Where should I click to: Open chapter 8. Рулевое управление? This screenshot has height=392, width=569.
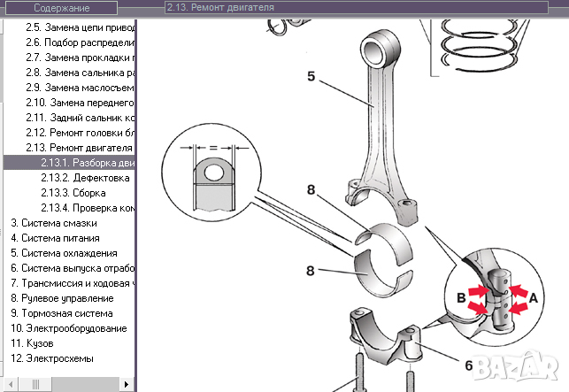61,298
